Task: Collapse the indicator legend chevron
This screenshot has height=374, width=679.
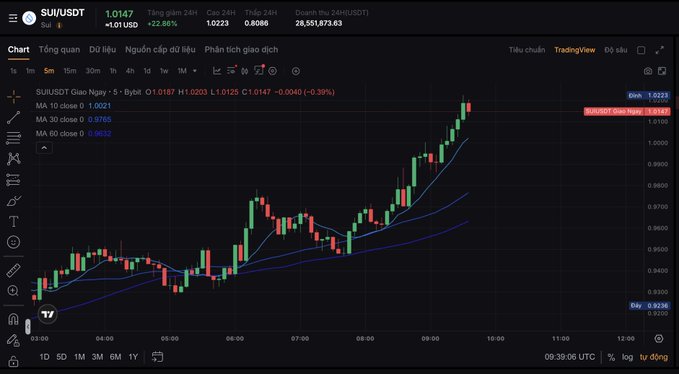Action: coord(45,148)
